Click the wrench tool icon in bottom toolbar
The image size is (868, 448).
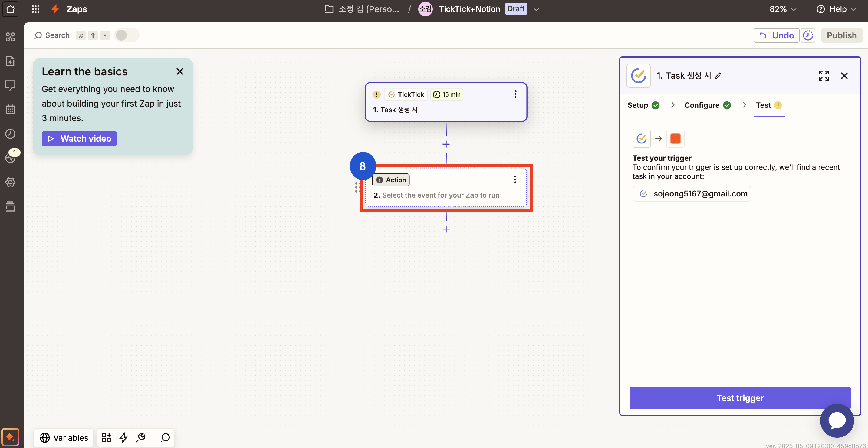point(140,437)
